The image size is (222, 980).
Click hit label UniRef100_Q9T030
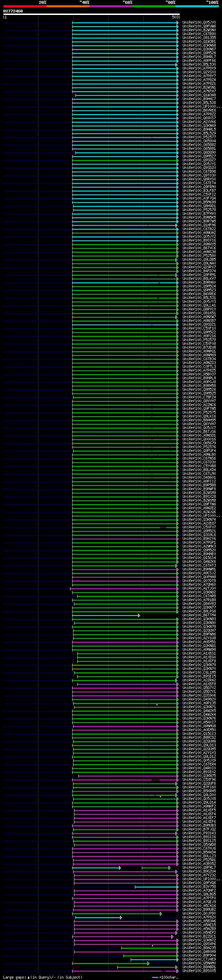[x=199, y=175]
